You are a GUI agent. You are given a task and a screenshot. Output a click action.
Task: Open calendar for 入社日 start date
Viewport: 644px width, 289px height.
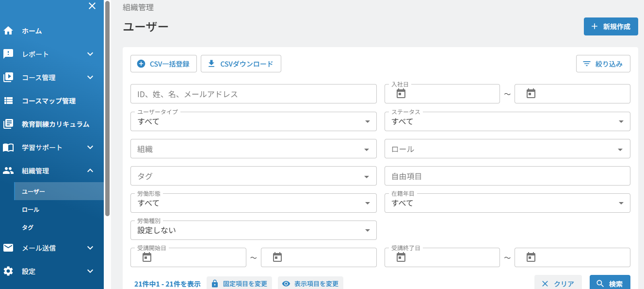point(401,93)
